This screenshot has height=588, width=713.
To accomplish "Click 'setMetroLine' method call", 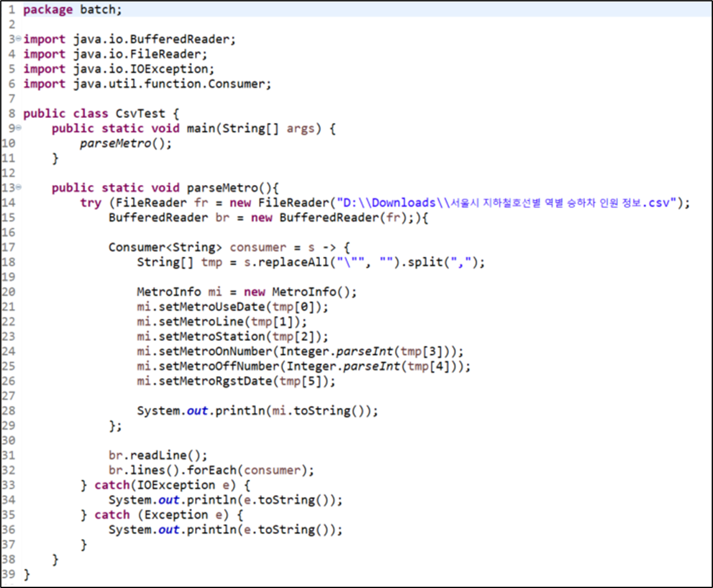I will pos(201,322).
